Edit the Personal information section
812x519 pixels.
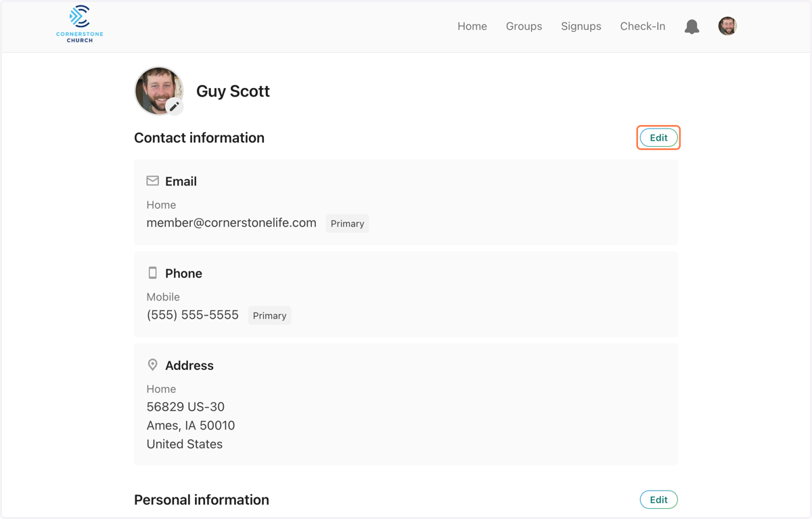click(658, 499)
